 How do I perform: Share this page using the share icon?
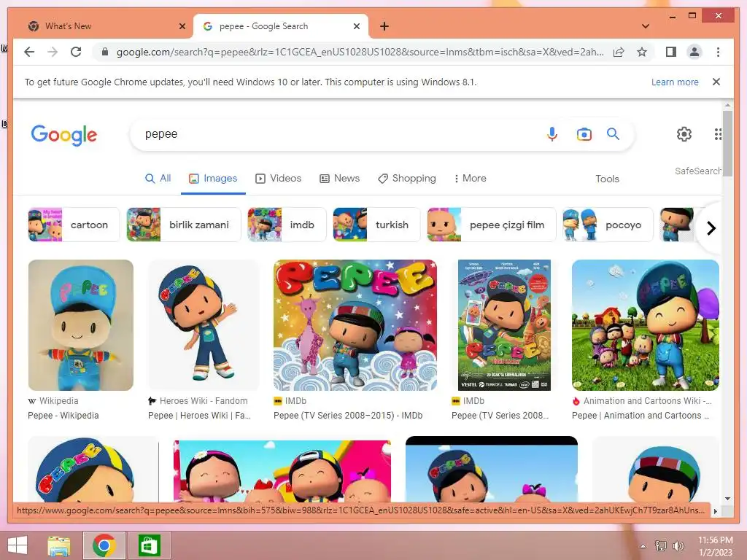[x=619, y=52]
